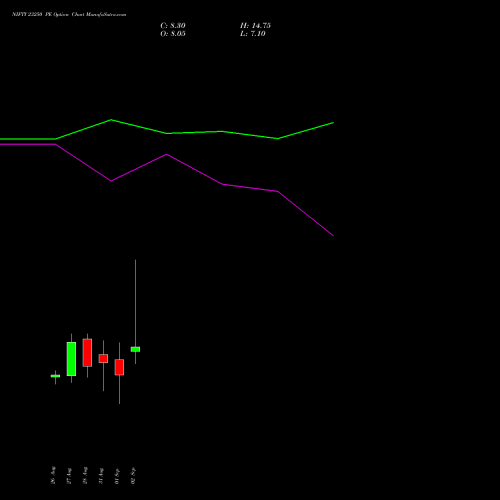500x500 pixels.
Task: Click the '26 Aug' axis label
Action: point(53,475)
